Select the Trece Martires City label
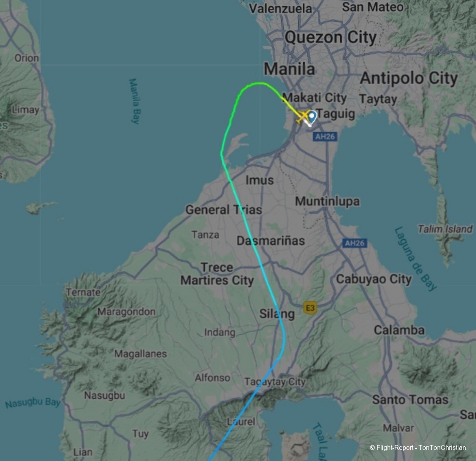The width and height of the screenshot is (476, 461). [x=217, y=274]
